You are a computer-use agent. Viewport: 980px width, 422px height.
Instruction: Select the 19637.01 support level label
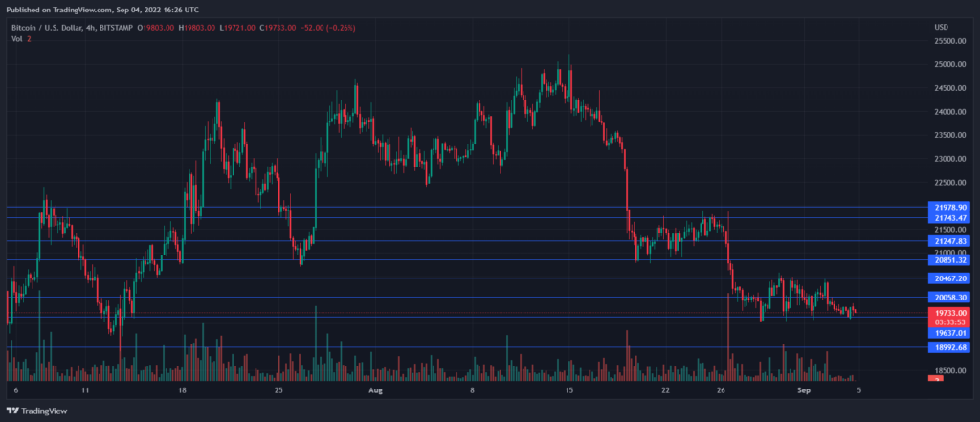click(950, 333)
